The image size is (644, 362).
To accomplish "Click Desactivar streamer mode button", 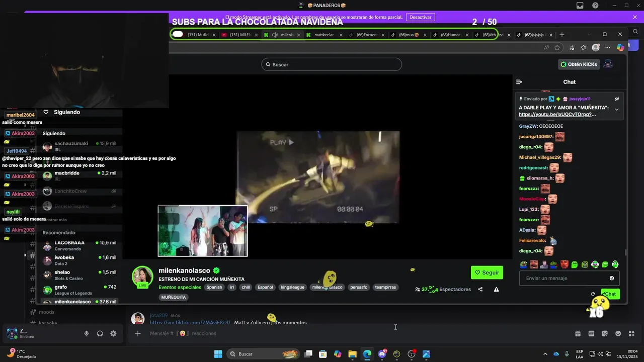I will 420,17.
